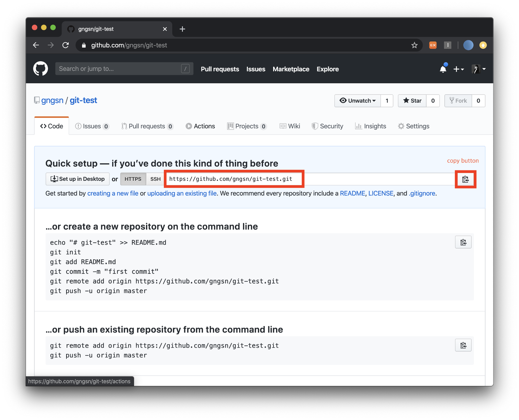Viewport: 519px width, 420px height.
Task: Copy the create new repository commands
Action: (463, 242)
